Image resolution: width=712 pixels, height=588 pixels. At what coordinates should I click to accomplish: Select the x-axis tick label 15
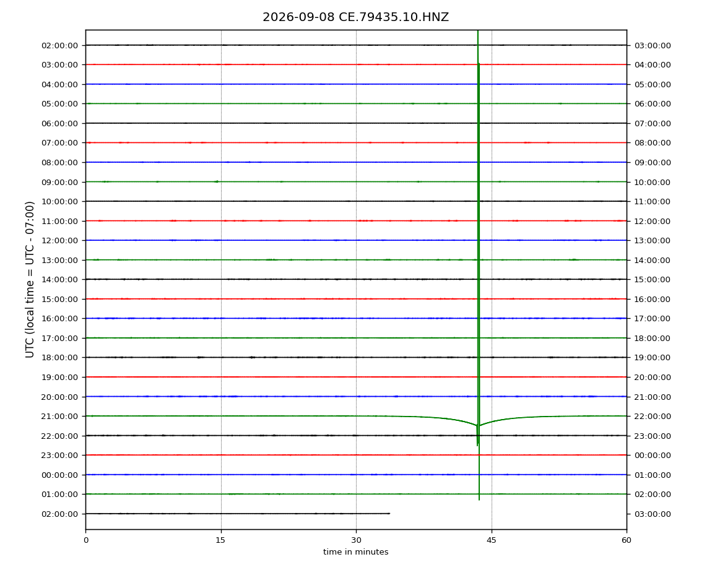pyautogui.click(x=220, y=540)
